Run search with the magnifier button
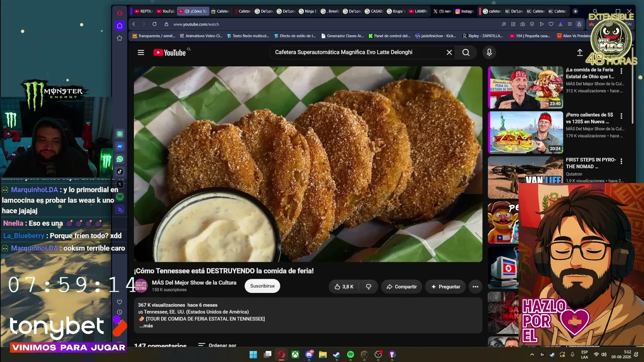Image resolution: width=644 pixels, height=362 pixels. [466, 52]
